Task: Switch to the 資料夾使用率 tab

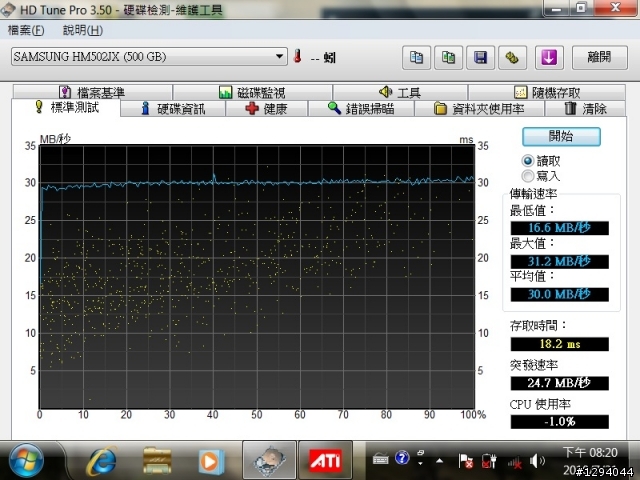Action: (x=479, y=109)
